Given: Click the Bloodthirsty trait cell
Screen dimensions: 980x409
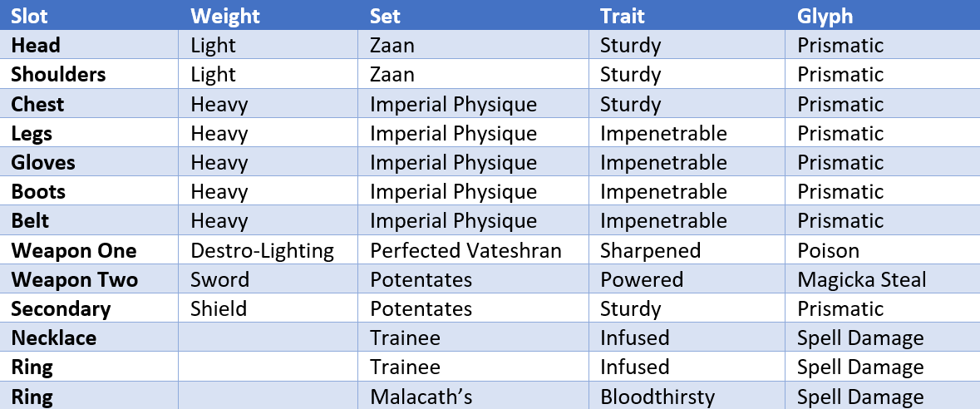Looking at the screenshot, I should [687, 397].
